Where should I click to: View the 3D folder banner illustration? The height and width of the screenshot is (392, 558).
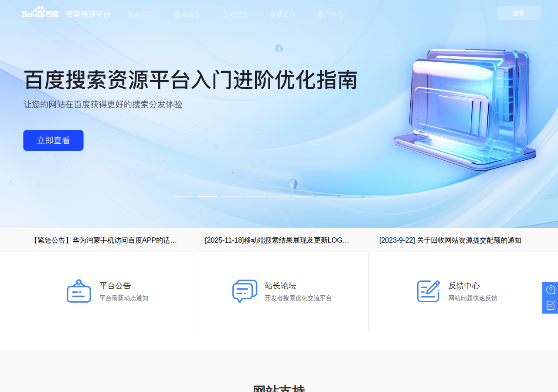[465, 109]
